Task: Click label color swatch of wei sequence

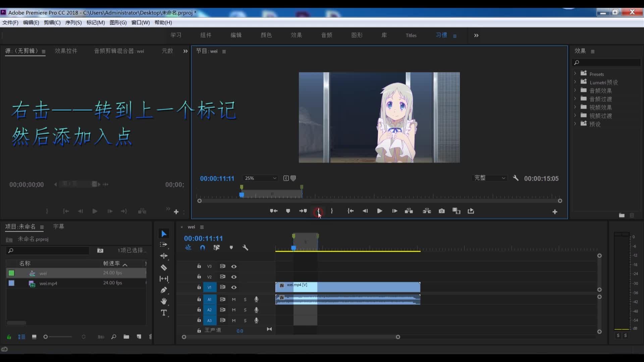Action: coord(11,273)
